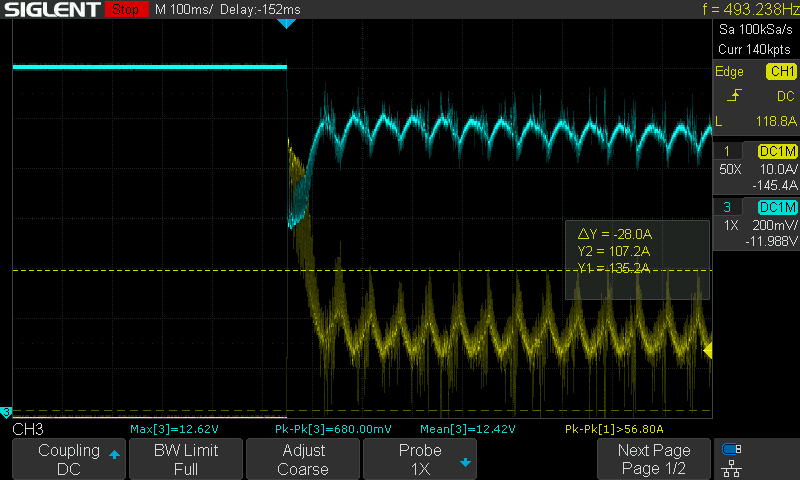
Task: Select the cyan trigger position marker at top
Action: click(286, 23)
